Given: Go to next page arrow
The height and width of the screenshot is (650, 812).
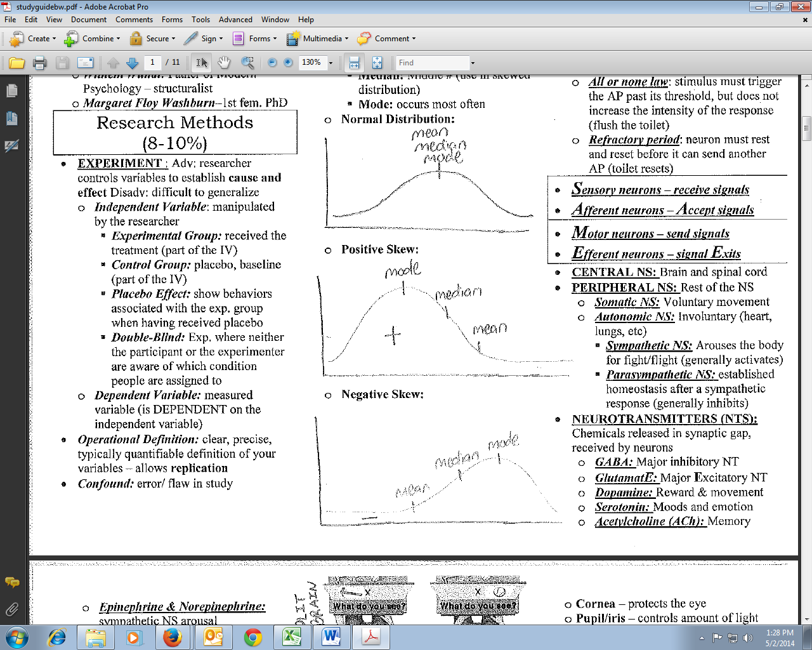Looking at the screenshot, I should click(132, 63).
